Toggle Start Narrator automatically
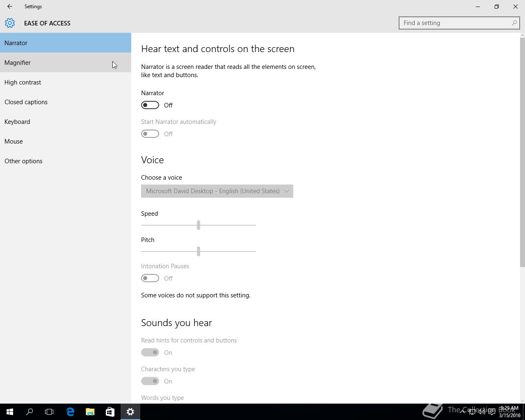This screenshot has height=420, width=525. pos(150,134)
